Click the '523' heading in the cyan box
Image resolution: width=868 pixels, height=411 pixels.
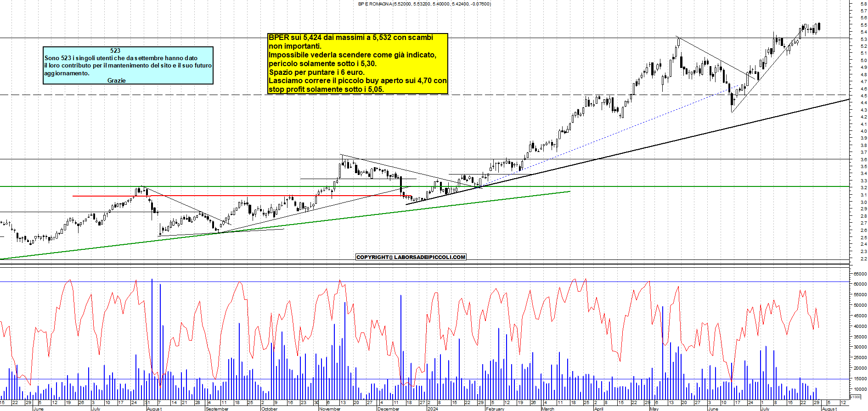point(115,51)
